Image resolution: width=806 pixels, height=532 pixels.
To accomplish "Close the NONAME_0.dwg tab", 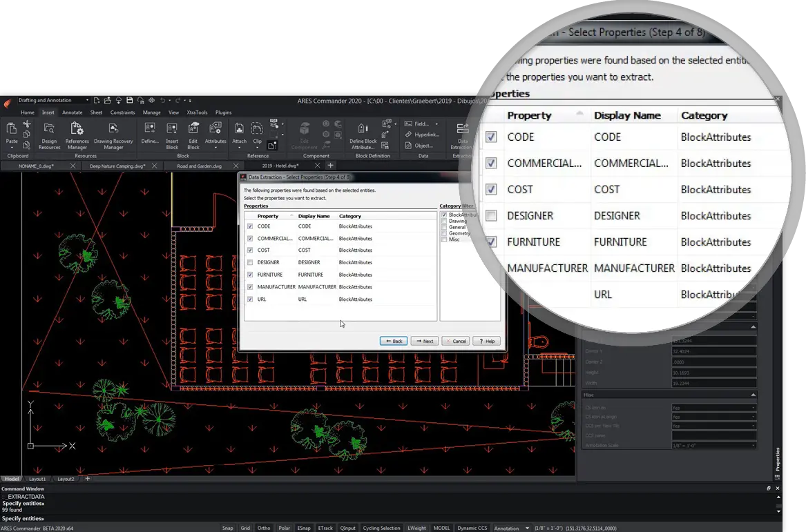I will pyautogui.click(x=73, y=166).
